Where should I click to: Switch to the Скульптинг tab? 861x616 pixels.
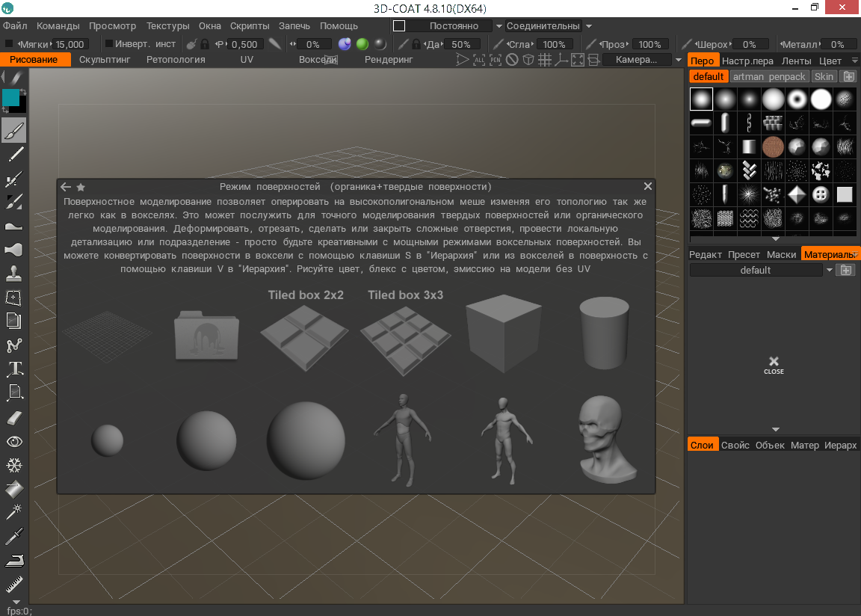pyautogui.click(x=105, y=60)
